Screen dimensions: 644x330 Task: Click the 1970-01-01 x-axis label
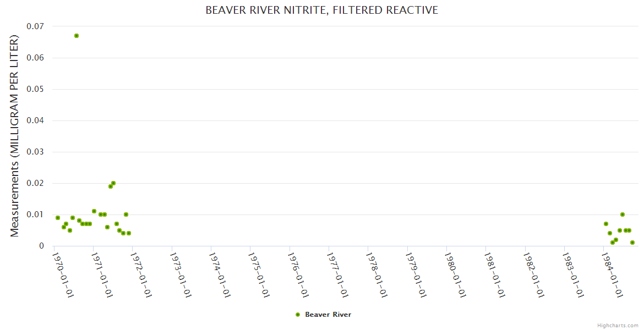(x=63, y=275)
